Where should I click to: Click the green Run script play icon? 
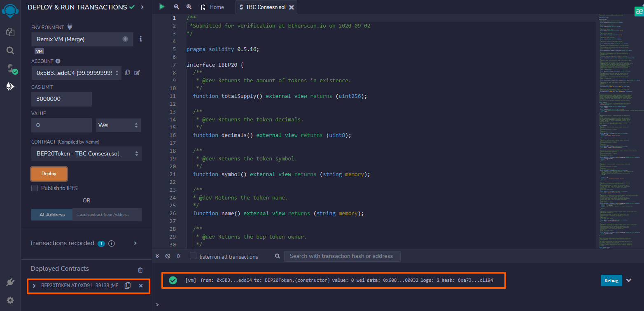coord(162,7)
